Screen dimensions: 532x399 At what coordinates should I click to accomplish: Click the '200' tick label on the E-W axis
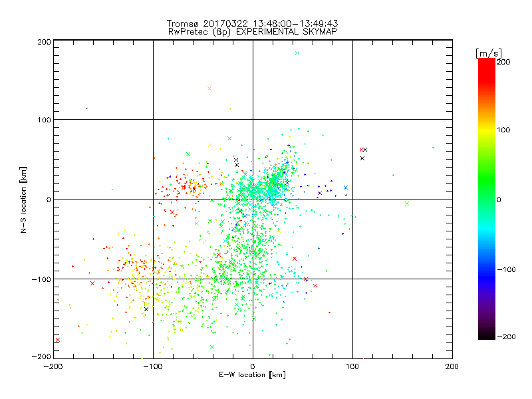(452, 366)
